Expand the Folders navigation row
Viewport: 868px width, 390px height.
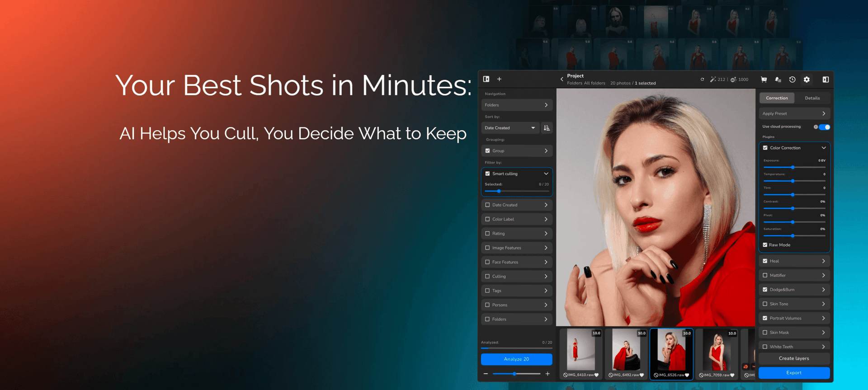(517, 105)
